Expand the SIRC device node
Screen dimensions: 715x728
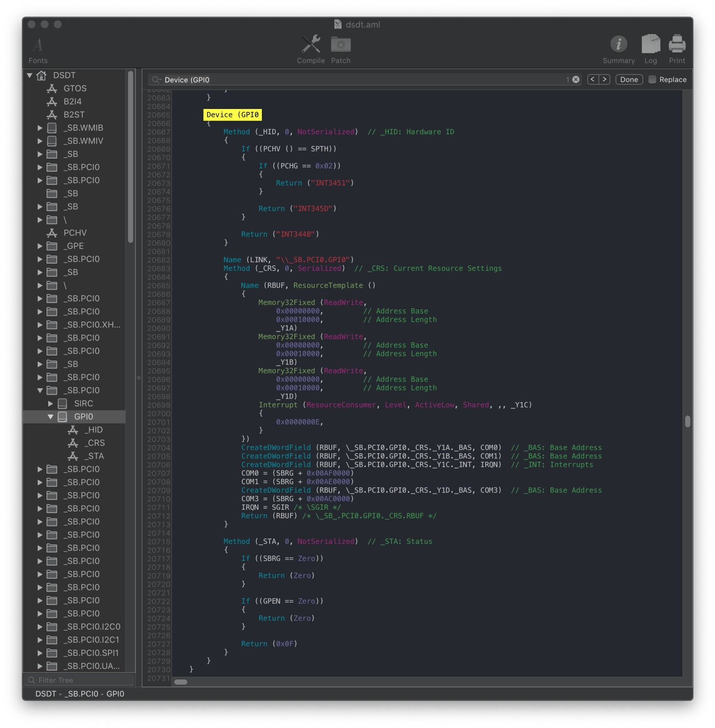coord(50,403)
